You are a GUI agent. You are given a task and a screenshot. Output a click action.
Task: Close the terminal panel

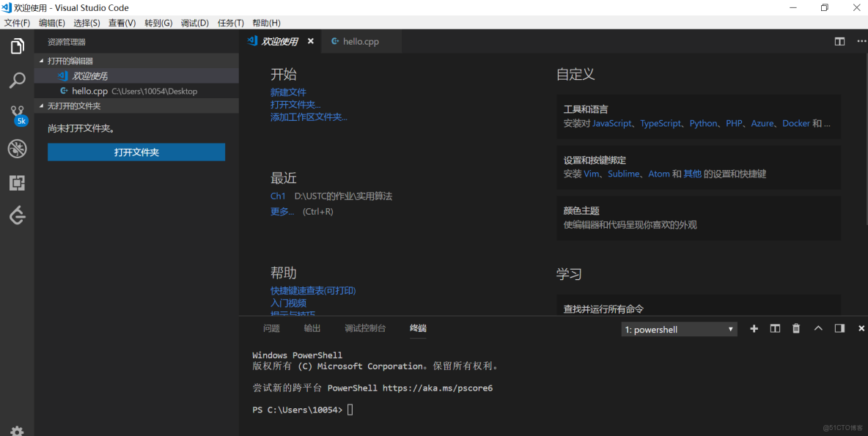(861, 329)
